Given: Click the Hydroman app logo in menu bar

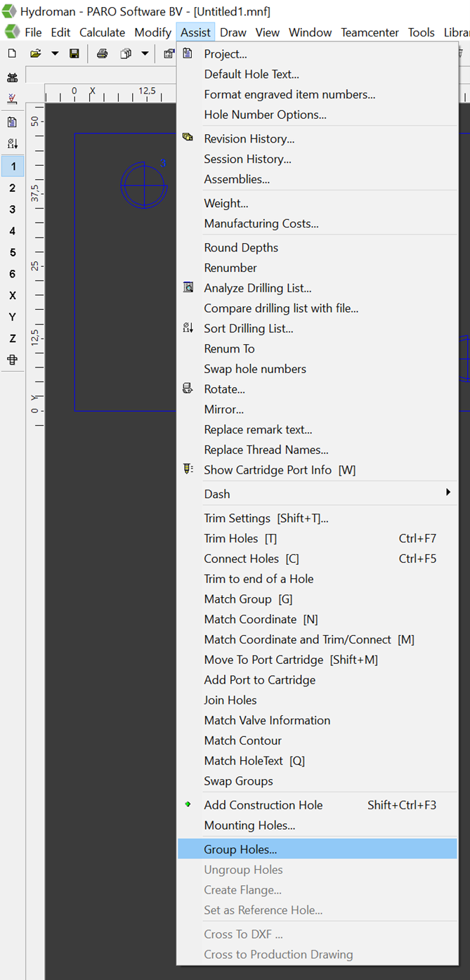Looking at the screenshot, I should (11, 32).
